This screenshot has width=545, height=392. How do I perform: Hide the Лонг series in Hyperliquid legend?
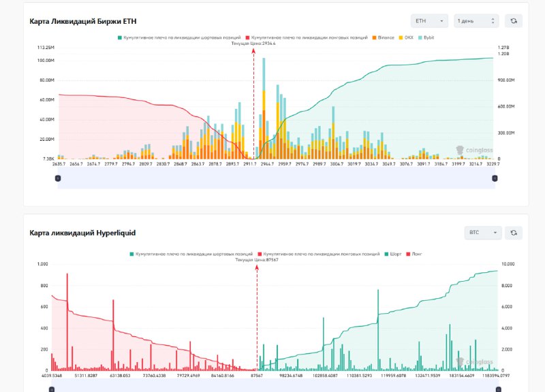pos(414,253)
